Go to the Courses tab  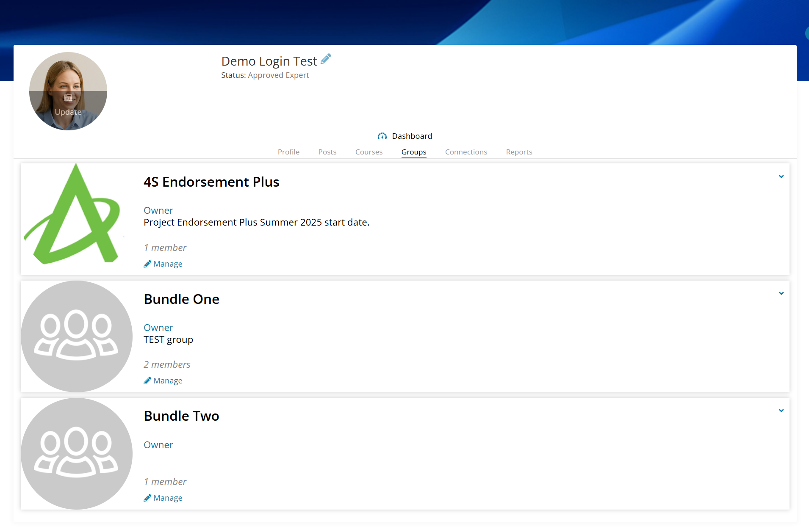369,152
